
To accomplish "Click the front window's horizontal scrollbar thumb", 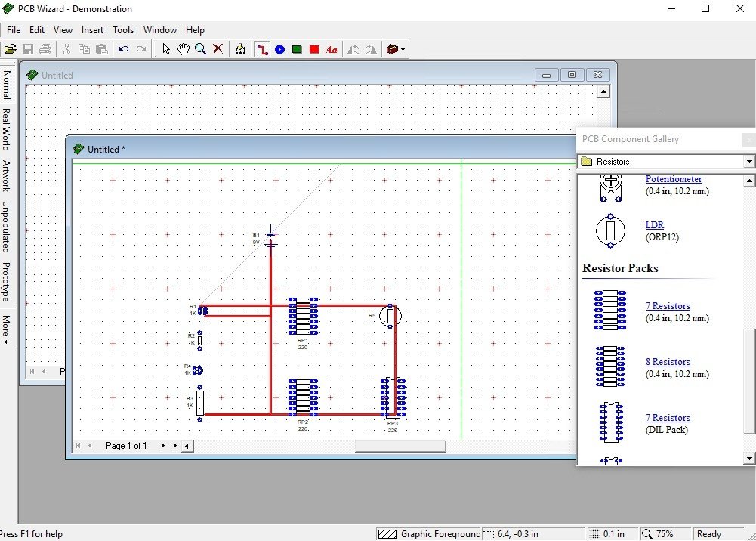I will click(x=400, y=446).
